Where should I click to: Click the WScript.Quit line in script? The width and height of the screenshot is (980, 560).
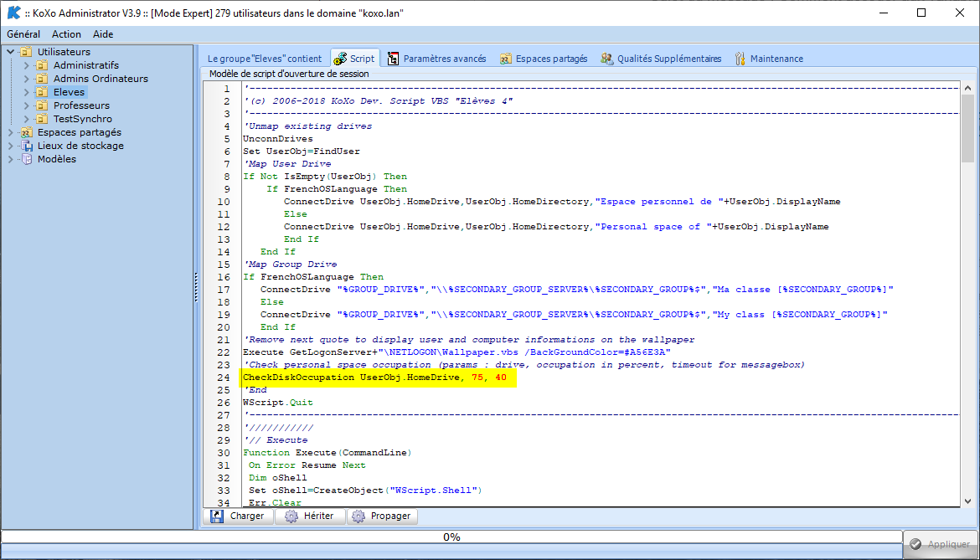tap(278, 403)
